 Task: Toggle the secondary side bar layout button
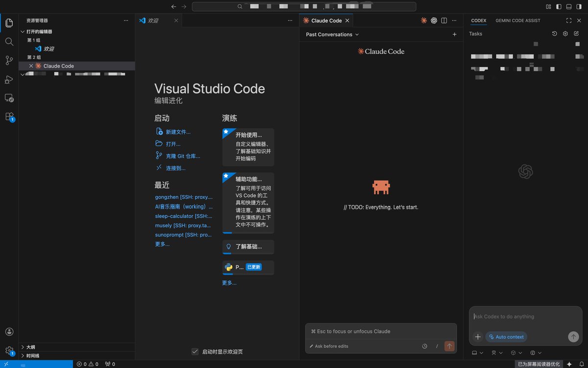pos(579,6)
